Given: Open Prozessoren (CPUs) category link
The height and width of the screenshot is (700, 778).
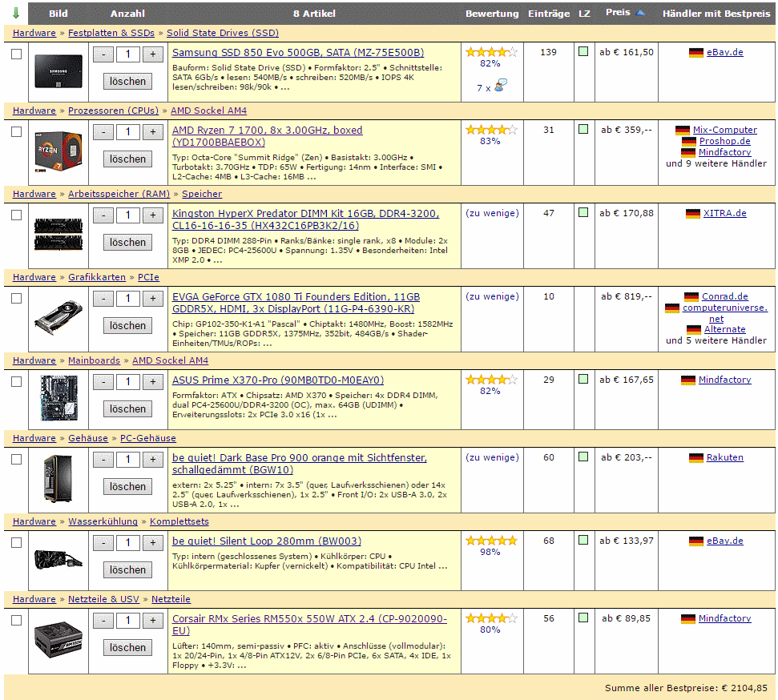Looking at the screenshot, I should tap(113, 111).
